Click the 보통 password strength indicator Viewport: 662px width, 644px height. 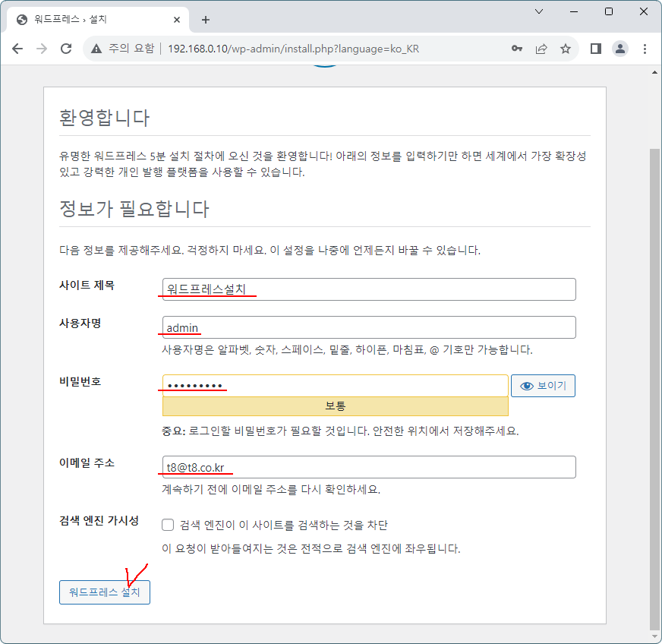[x=336, y=406]
